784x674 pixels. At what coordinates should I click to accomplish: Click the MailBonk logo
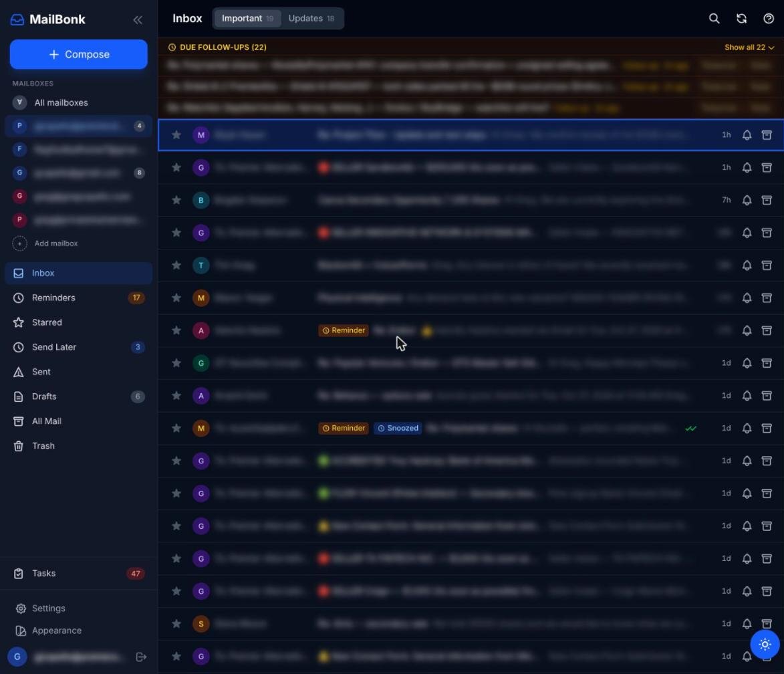pyautogui.click(x=48, y=19)
